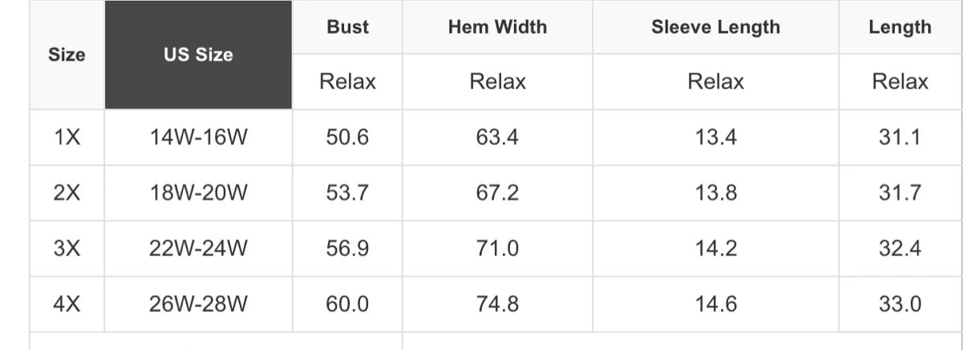Select the 2X size row label
The image size is (980, 350).
pyautogui.click(x=67, y=193)
